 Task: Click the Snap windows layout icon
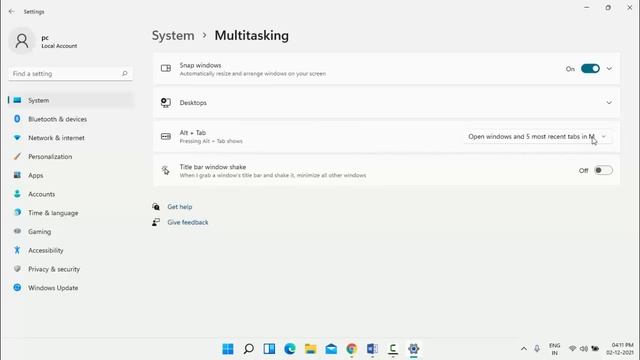(166, 68)
